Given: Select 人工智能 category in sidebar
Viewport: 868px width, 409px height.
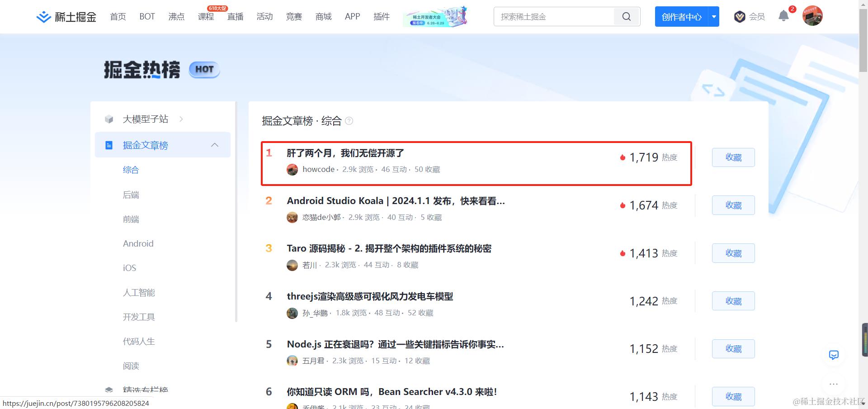Looking at the screenshot, I should (139, 292).
